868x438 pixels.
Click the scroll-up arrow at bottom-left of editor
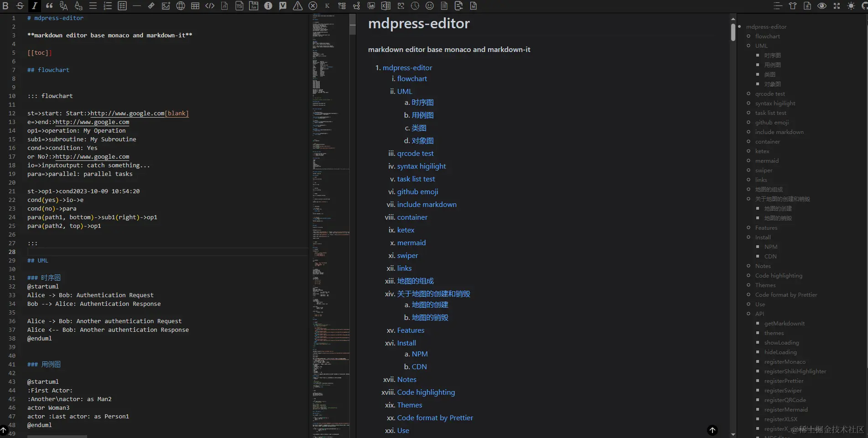click(4, 430)
